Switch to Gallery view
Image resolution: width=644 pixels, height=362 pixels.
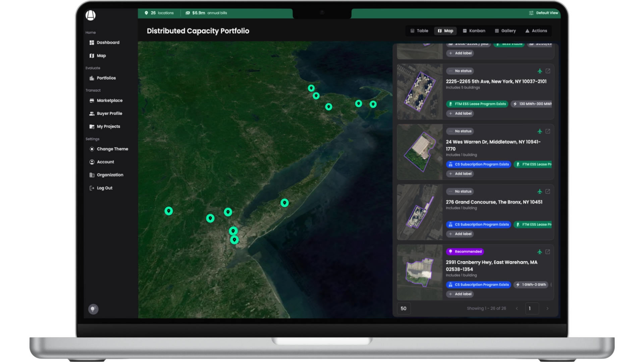tap(505, 31)
